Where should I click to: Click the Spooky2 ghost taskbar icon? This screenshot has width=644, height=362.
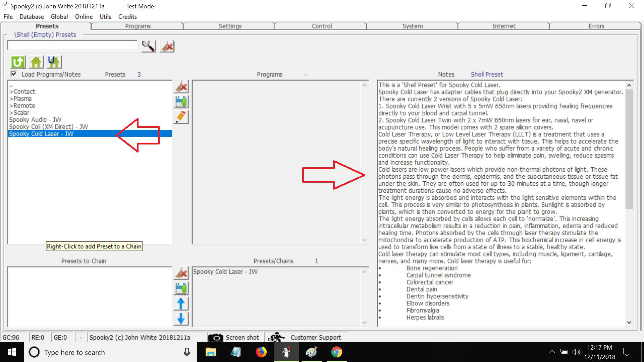pos(286,352)
